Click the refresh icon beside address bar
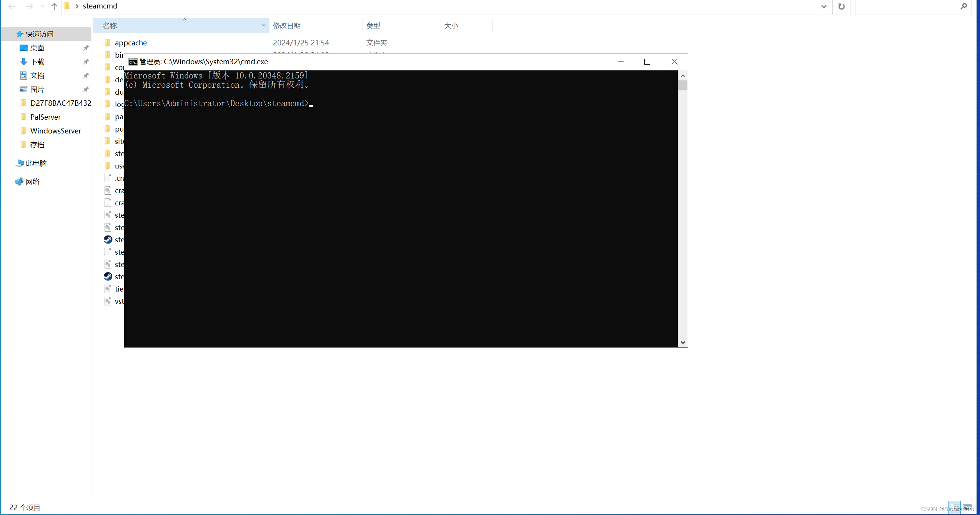Image resolution: width=980 pixels, height=515 pixels. click(x=841, y=6)
